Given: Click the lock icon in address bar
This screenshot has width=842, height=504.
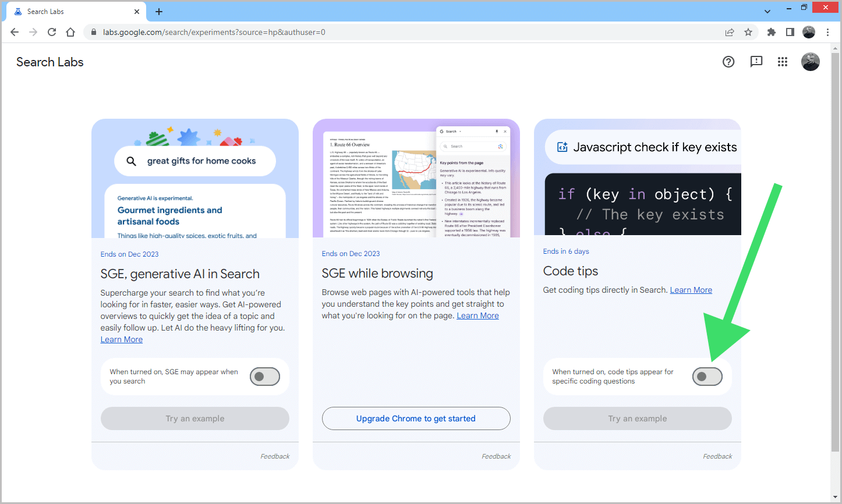Looking at the screenshot, I should [93, 33].
